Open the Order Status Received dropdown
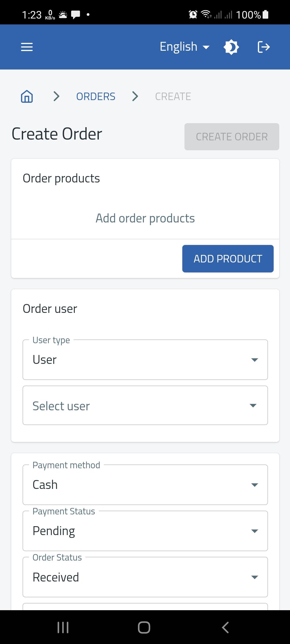The image size is (290, 644). 145,577
